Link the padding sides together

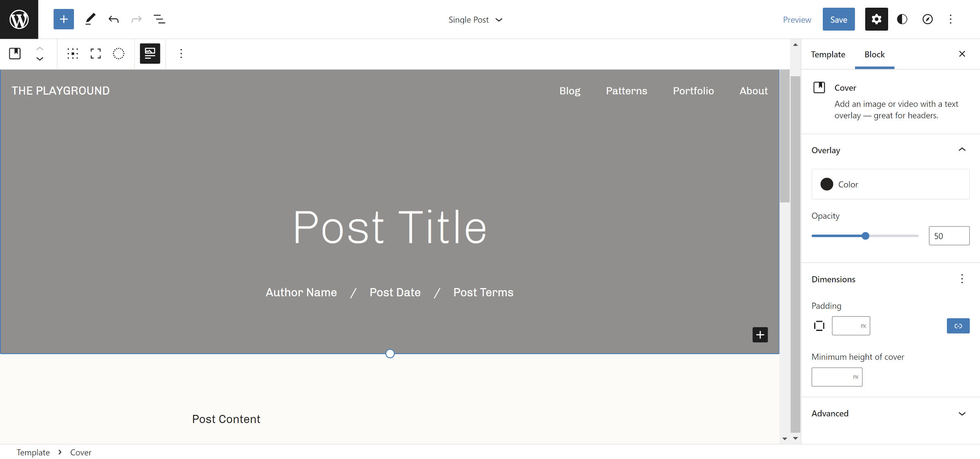[958, 326]
